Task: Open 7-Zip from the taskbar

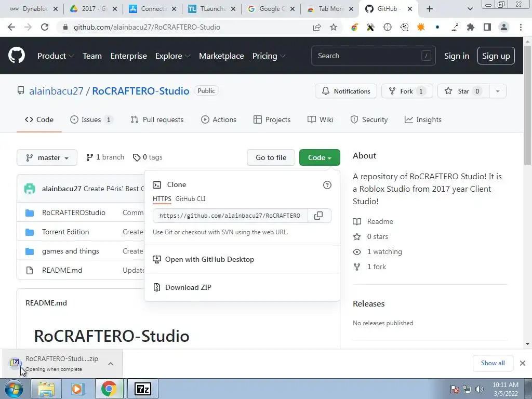Action: [x=142, y=389]
